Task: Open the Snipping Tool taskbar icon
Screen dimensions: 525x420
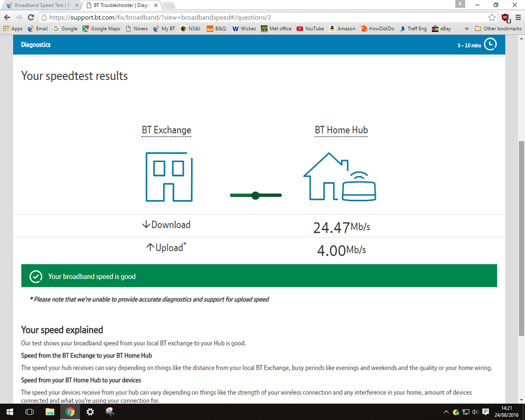Action: (110, 412)
